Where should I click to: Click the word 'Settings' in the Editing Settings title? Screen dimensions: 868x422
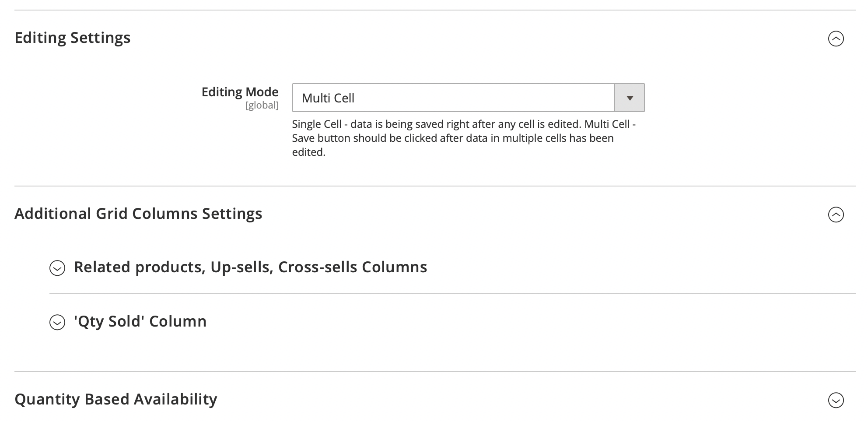100,38
